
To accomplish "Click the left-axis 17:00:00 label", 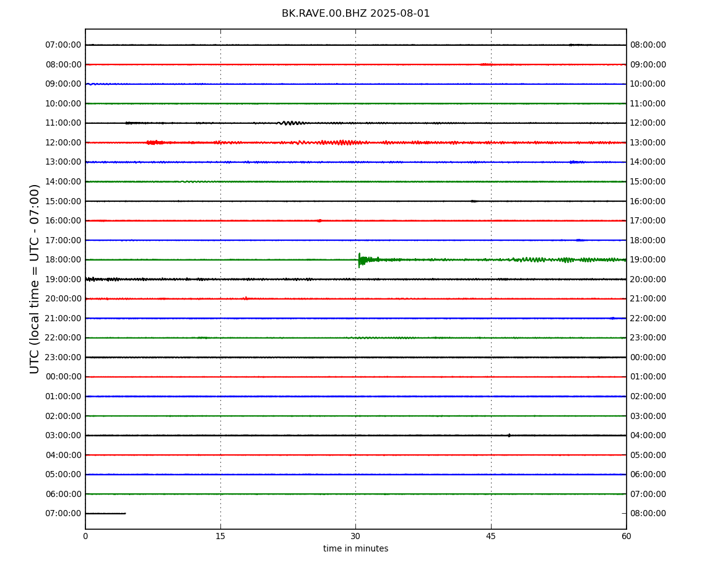I will (64, 240).
